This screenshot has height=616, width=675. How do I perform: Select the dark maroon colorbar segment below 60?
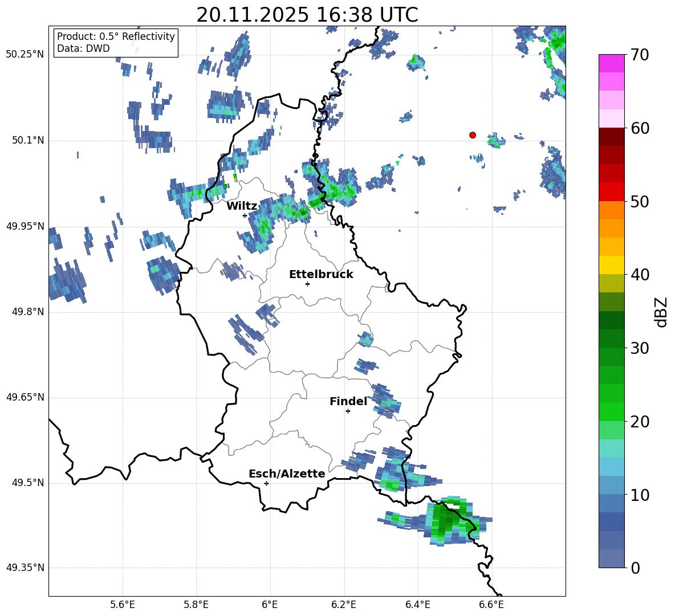[611, 137]
